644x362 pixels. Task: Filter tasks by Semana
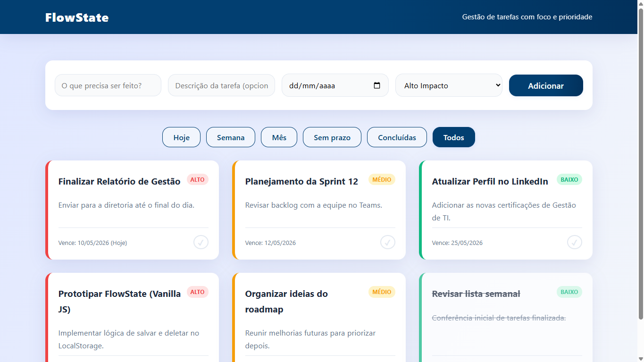coord(231,137)
